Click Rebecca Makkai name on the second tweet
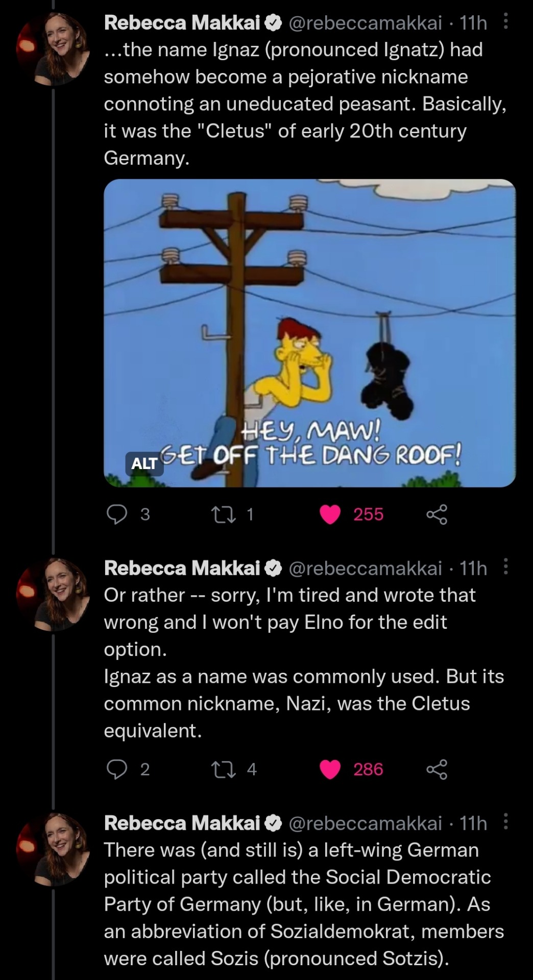The height and width of the screenshot is (980, 533). 182,568
